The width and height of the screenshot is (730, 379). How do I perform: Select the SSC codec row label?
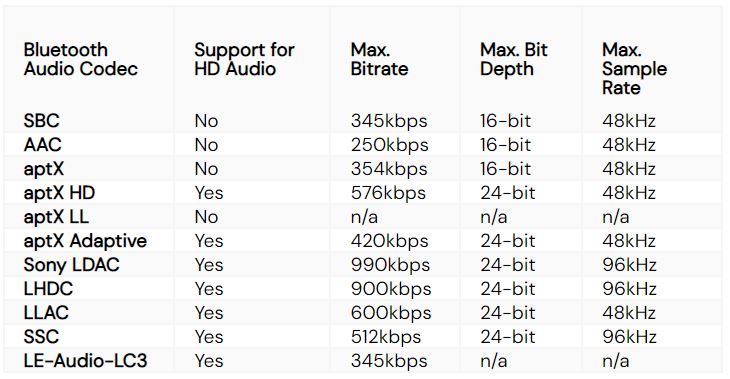41,337
